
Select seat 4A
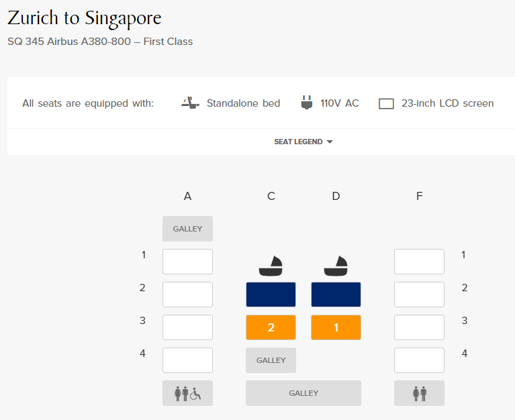coord(187,360)
